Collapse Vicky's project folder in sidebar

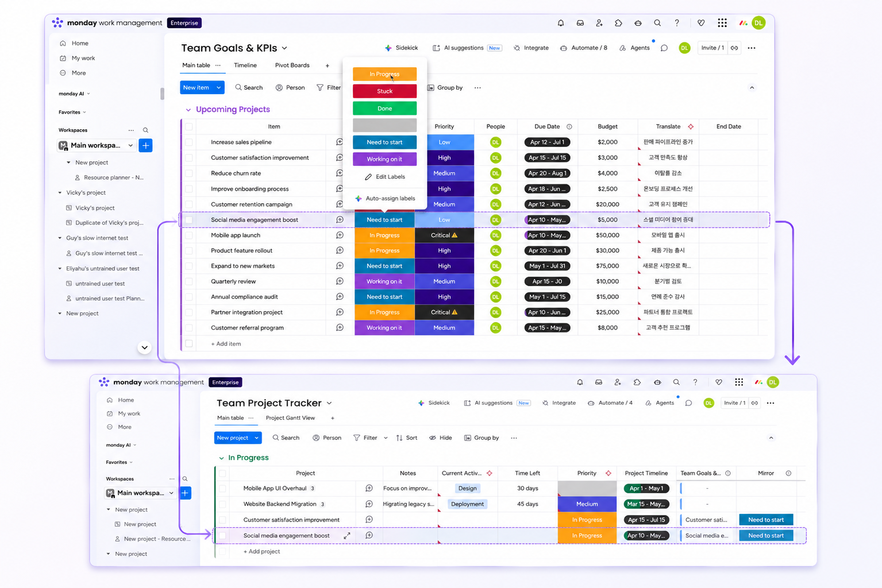[x=60, y=193]
